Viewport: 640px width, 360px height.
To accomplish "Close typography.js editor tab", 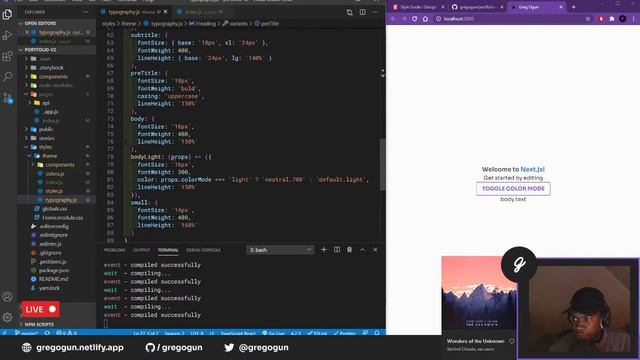I will coord(165,12).
